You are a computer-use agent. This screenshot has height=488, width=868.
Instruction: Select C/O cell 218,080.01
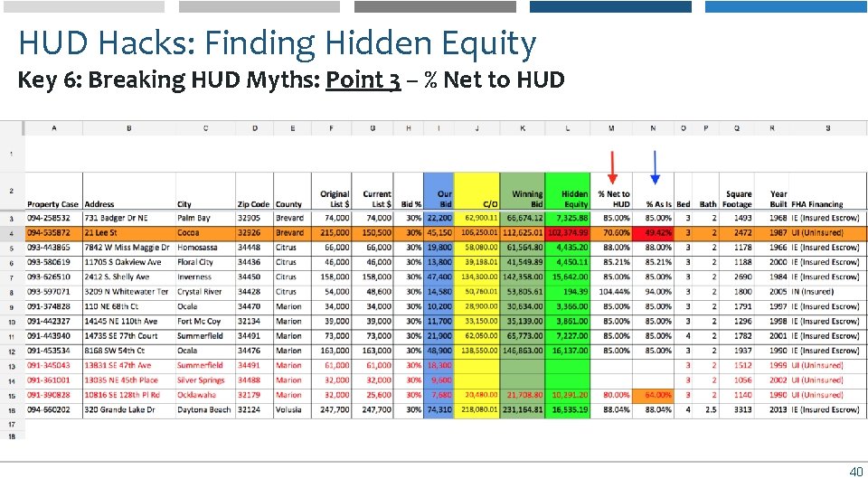click(x=476, y=410)
